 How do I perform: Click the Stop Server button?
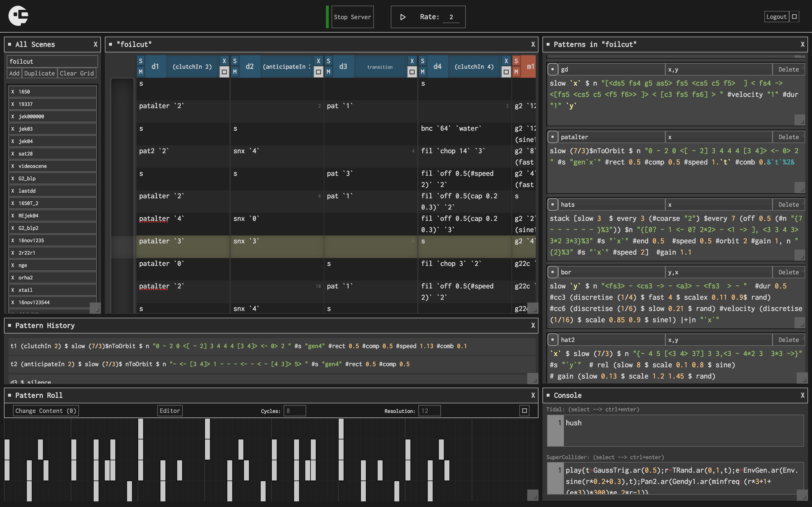click(352, 17)
